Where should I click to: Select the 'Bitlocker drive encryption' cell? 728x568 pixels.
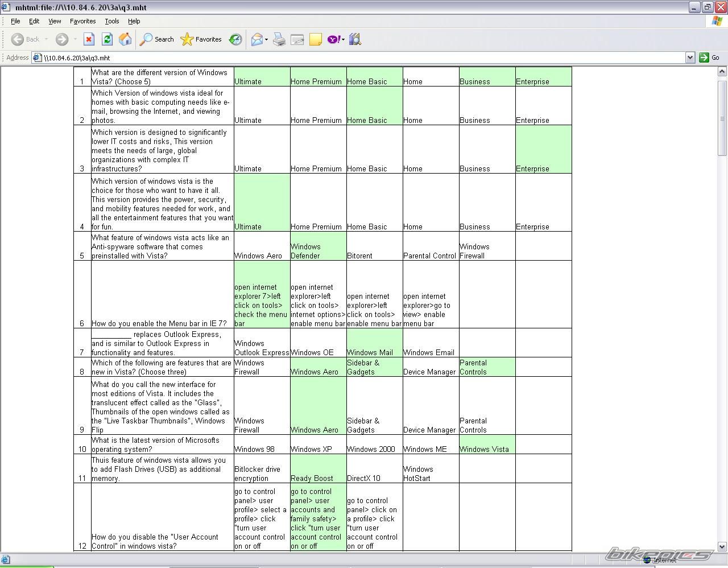[x=262, y=468]
